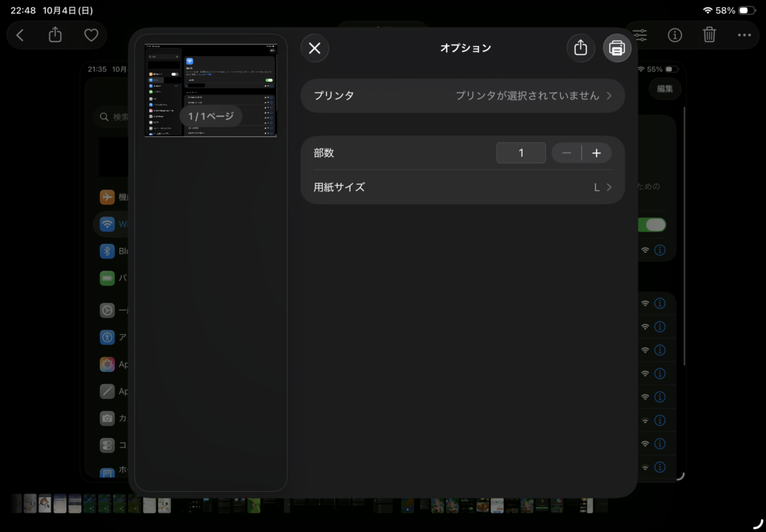Open the プリンタ selection row
Image resolution: width=766 pixels, height=532 pixels.
coord(463,95)
